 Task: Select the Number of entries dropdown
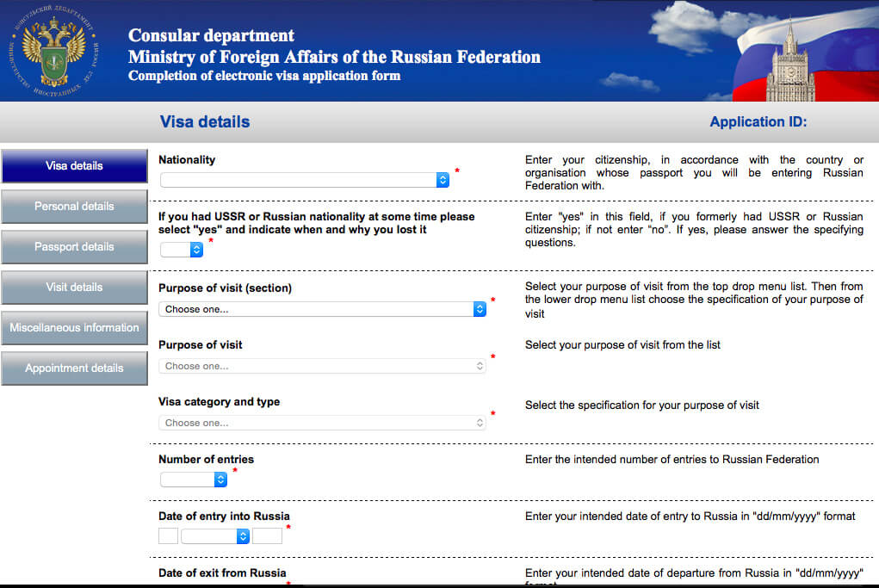coord(194,480)
